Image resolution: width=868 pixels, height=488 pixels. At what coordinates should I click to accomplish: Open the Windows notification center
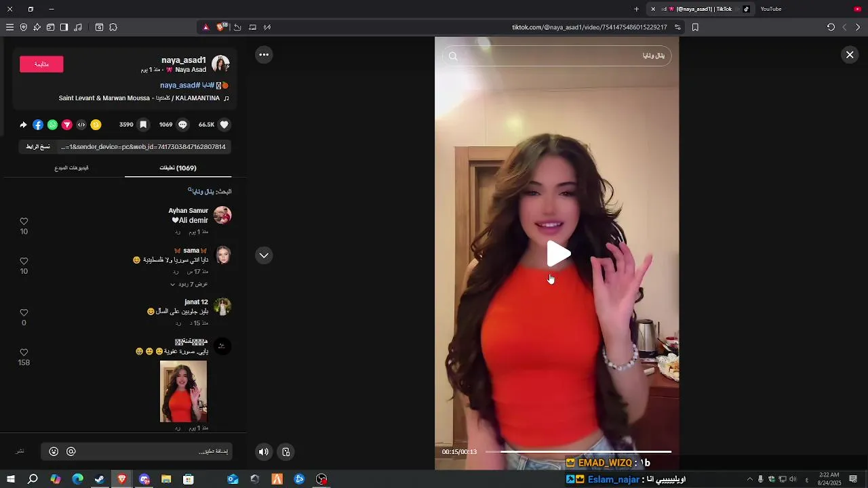853,479
